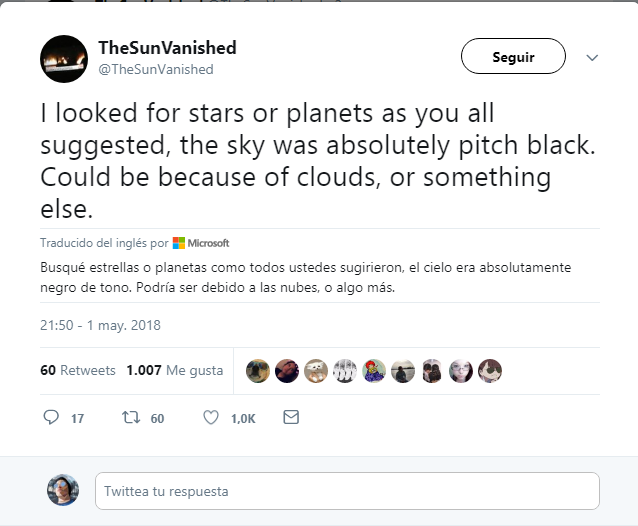The width and height of the screenshot is (638, 526).
Task: Open last liker's avatar in the row
Action: (x=490, y=370)
